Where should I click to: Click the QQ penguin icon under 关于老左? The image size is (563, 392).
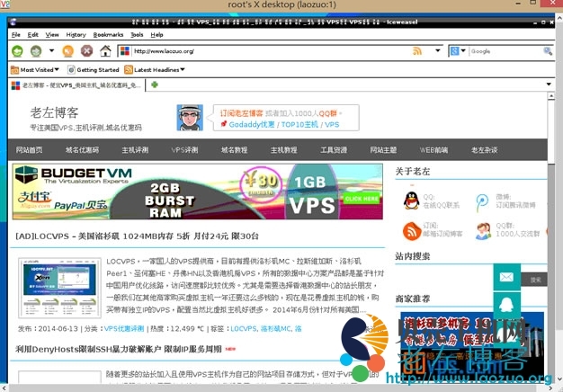click(x=410, y=200)
